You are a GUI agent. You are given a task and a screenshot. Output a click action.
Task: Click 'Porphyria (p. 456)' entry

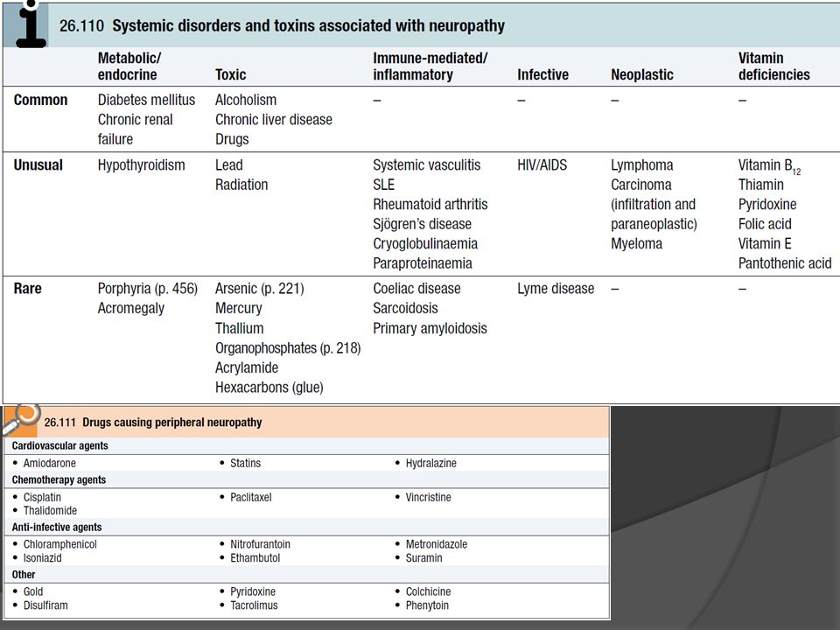click(147, 289)
